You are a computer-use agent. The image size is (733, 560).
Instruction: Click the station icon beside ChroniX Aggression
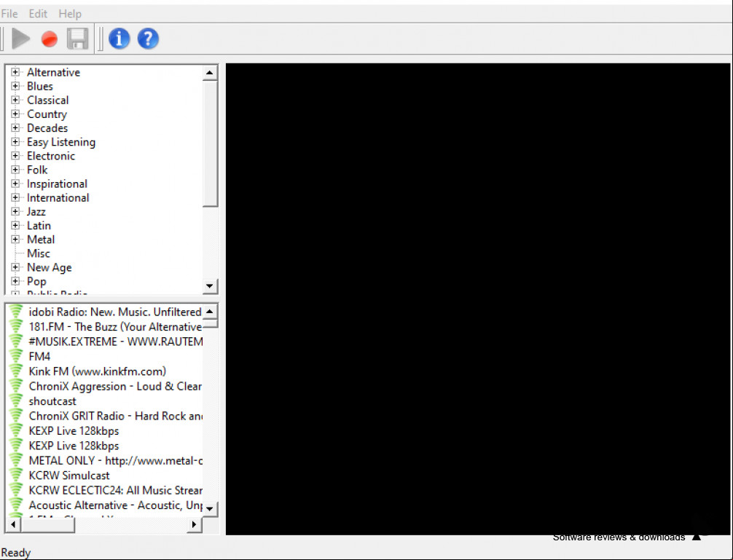point(16,386)
